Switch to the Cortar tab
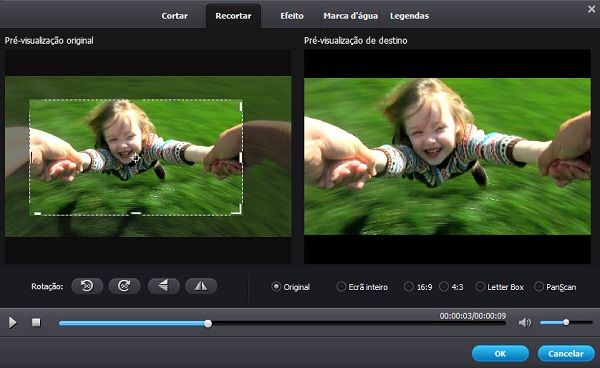Image resolution: width=600 pixels, height=368 pixels. point(174,16)
